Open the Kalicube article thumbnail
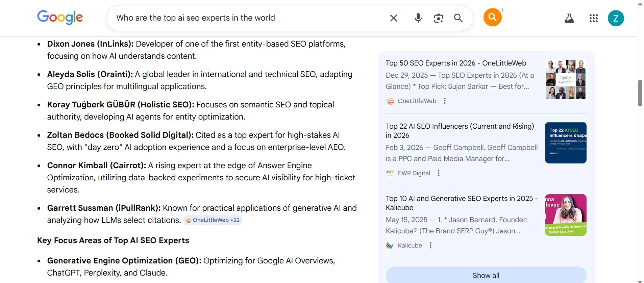Image resolution: width=644 pixels, height=283 pixels. 566,215
